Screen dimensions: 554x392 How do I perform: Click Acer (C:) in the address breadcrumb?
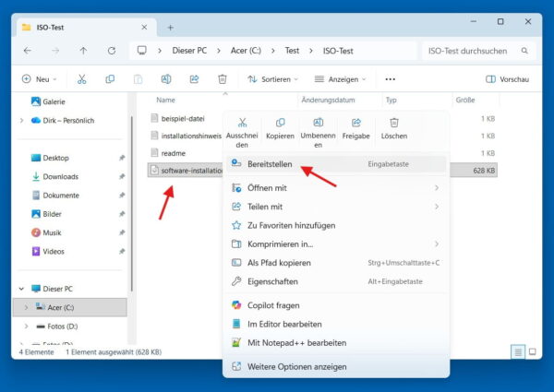tap(246, 51)
